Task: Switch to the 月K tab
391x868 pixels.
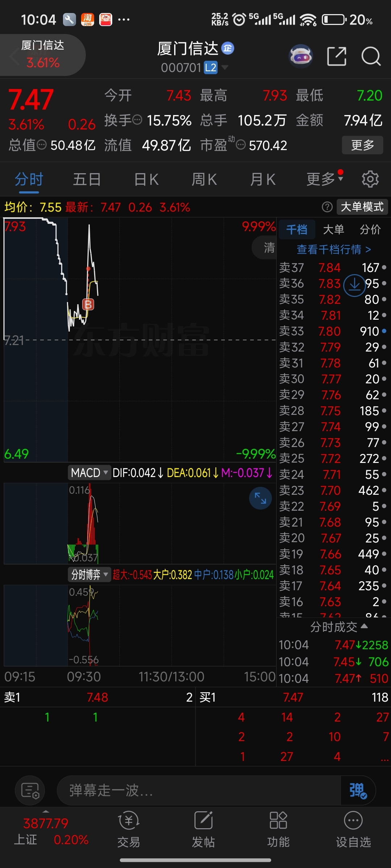Action: click(262, 179)
